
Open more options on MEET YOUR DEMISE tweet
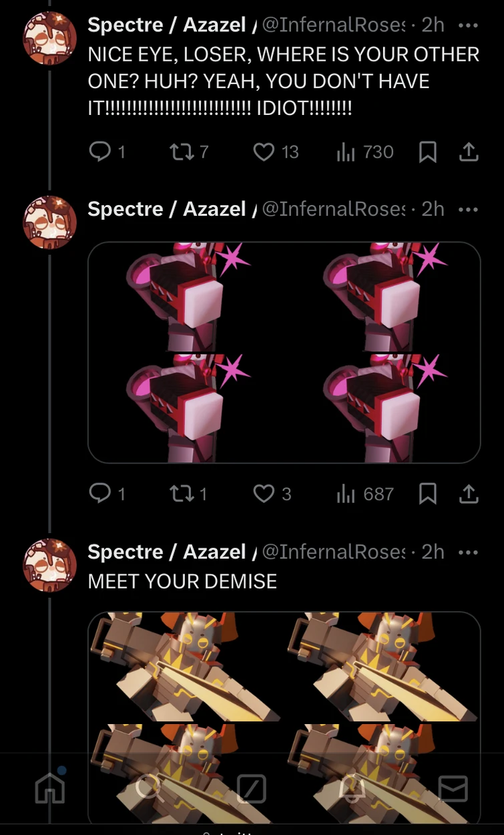469,552
